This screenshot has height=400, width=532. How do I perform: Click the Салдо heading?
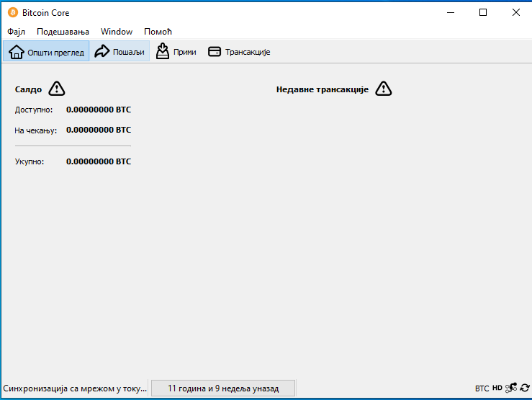tap(28, 89)
